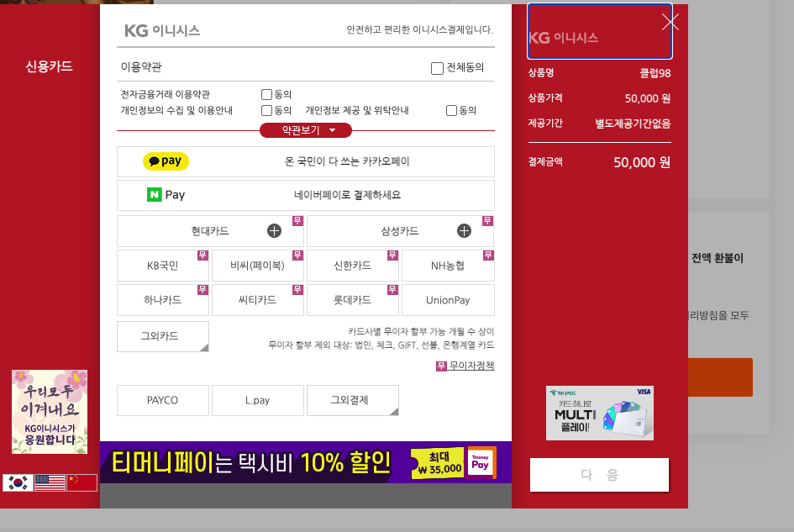794x532 pixels.
Task: Click the yellow Kakao pay logo
Action: 166,161
